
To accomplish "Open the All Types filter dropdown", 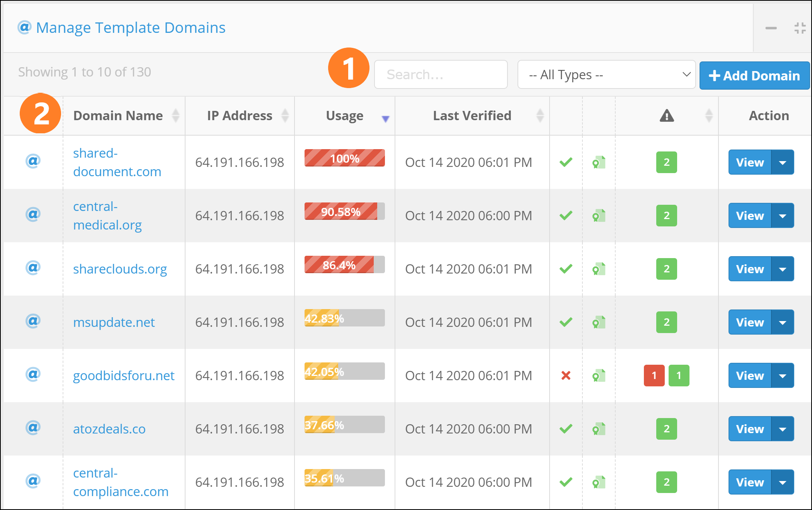I will click(606, 75).
